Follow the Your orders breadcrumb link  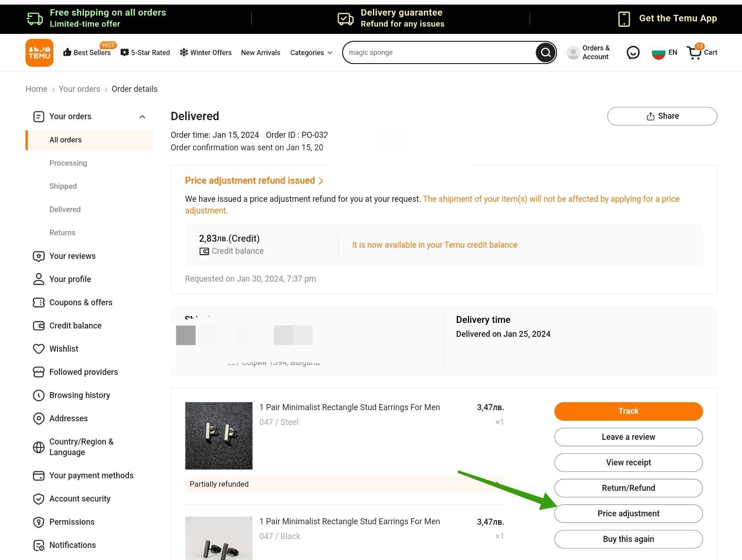coord(79,89)
